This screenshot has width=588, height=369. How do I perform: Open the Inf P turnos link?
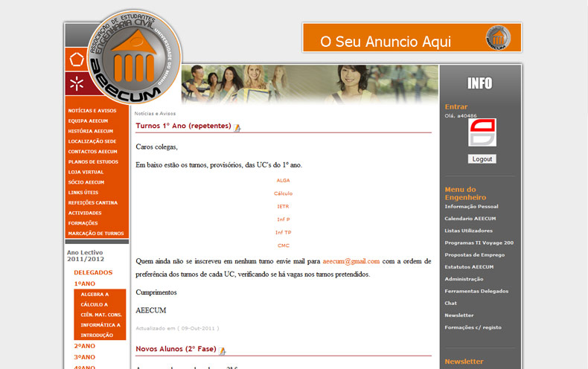(284, 219)
